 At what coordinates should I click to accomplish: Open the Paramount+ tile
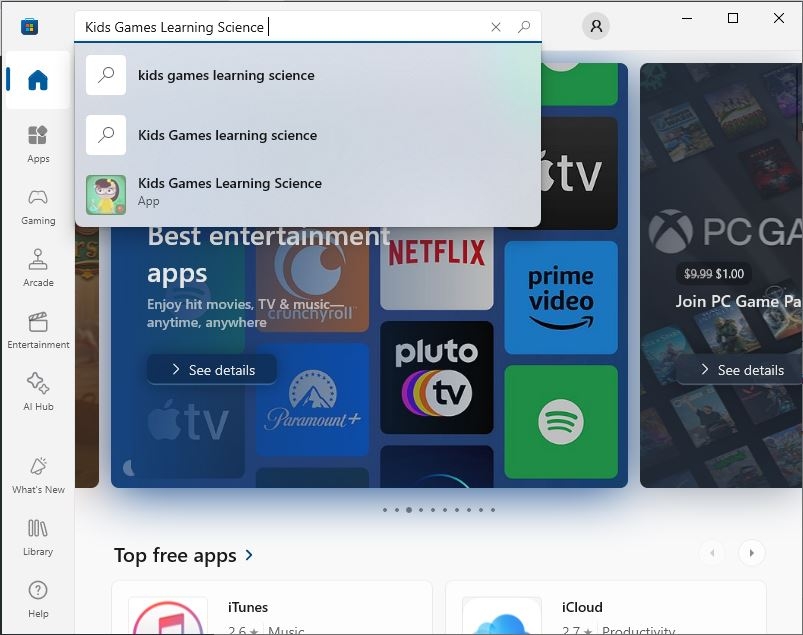[312, 399]
